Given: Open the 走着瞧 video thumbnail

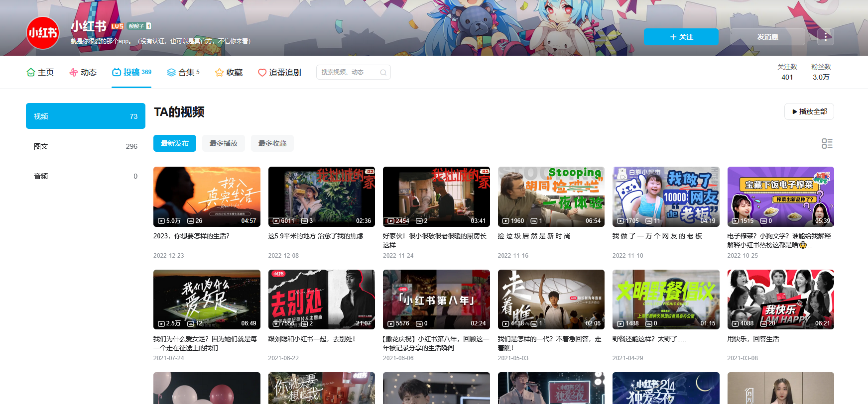Looking at the screenshot, I should pos(551,300).
